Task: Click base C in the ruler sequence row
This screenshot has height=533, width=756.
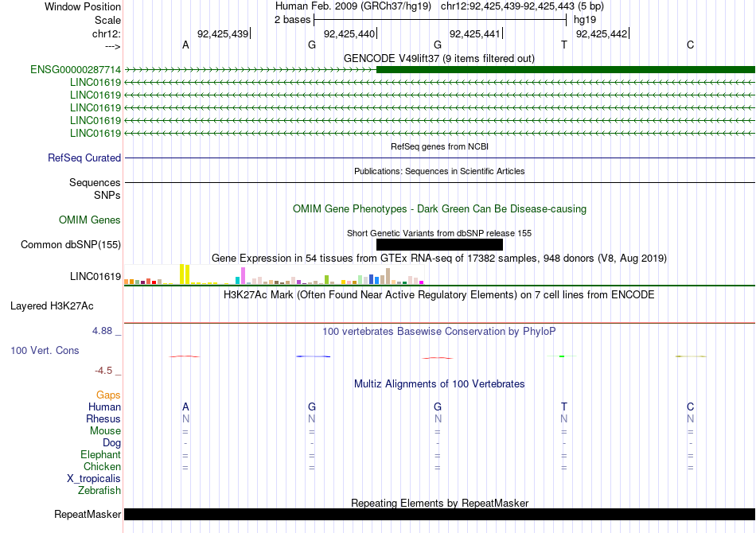Action: click(x=691, y=45)
